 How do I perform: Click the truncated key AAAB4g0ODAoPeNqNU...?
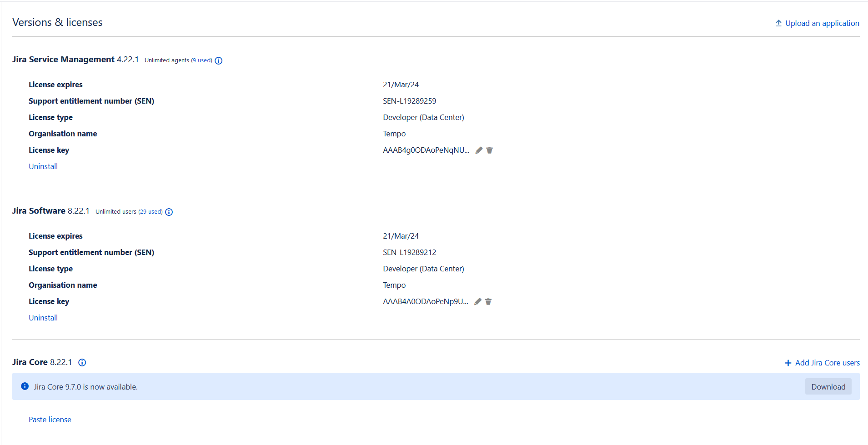[426, 150]
